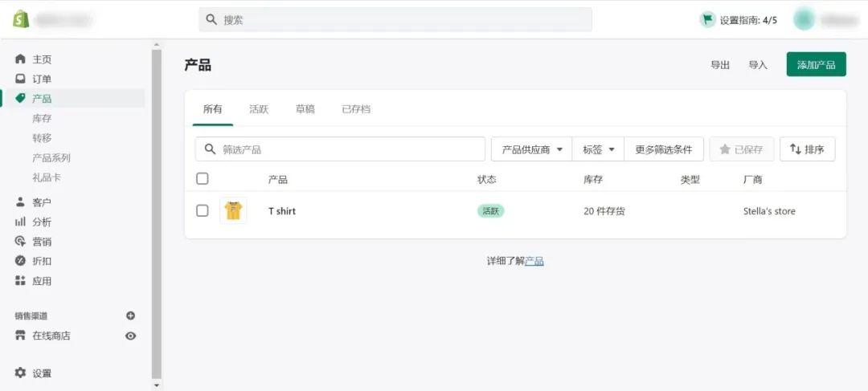The width and height of the screenshot is (868, 391).
Task: Open the 排序 sort dropdown
Action: click(x=807, y=149)
